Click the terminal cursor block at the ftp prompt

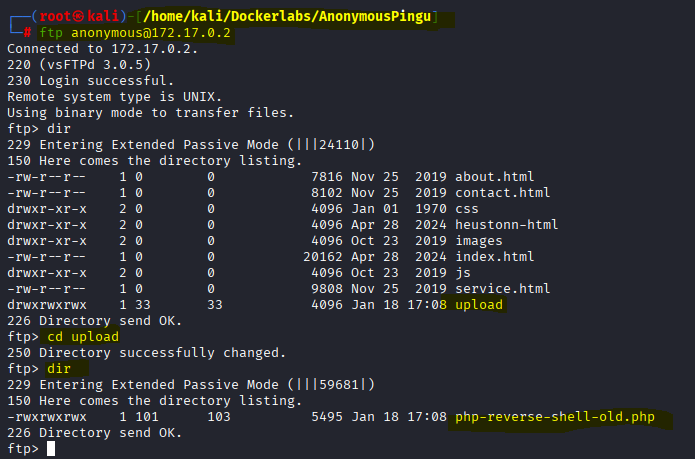coord(52,449)
